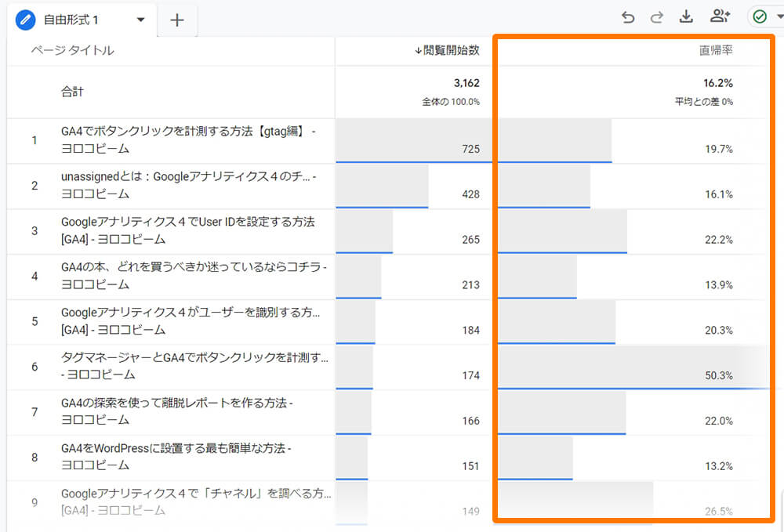
Task: Click page title about ユーザーを識別する方
Action: (191, 321)
